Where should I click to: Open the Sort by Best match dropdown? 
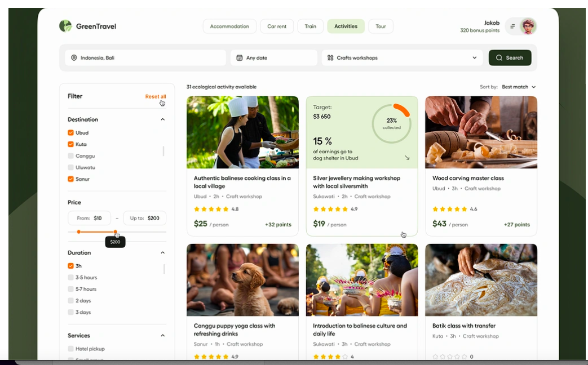click(518, 87)
